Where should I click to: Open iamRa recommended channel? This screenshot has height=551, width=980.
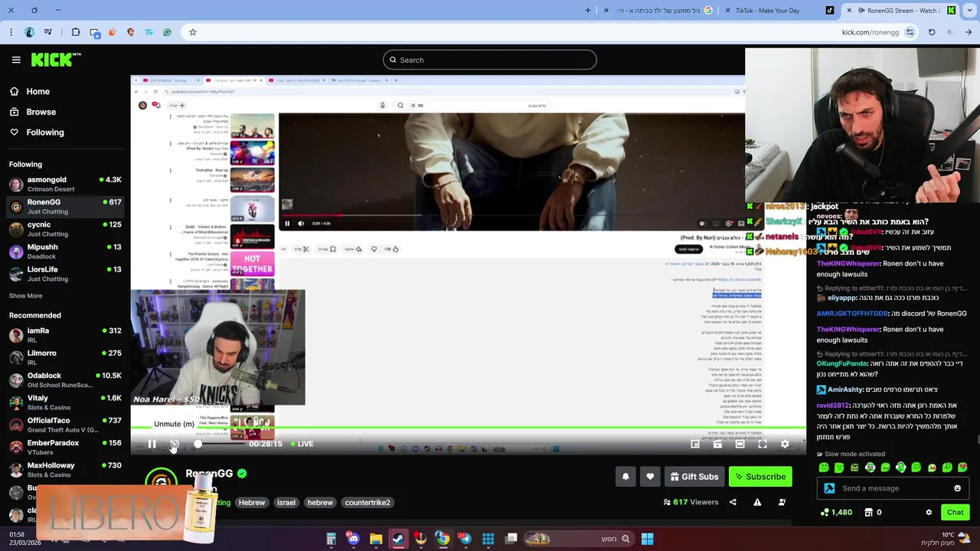click(x=65, y=335)
